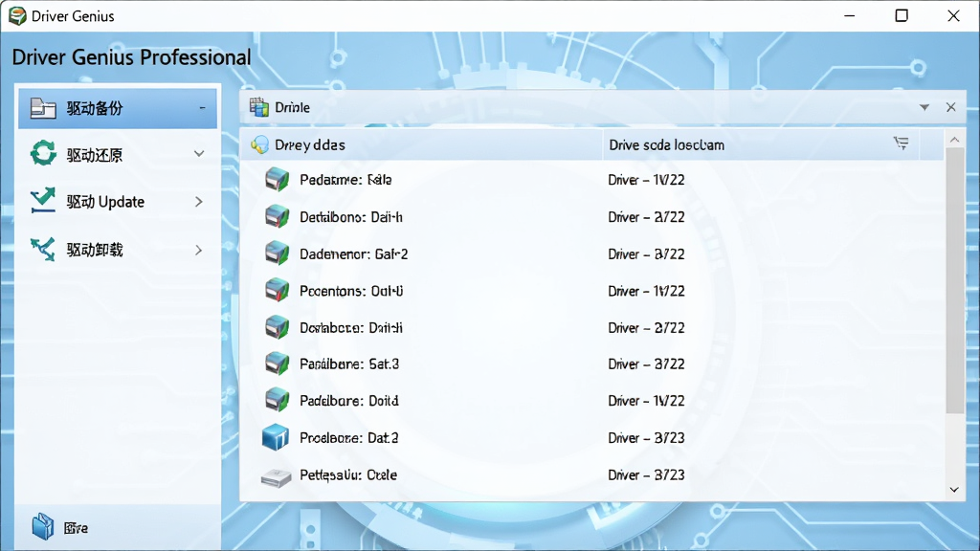The height and width of the screenshot is (551, 980).
Task: Click the driver list scrollbar thumb
Action: pos(954,281)
